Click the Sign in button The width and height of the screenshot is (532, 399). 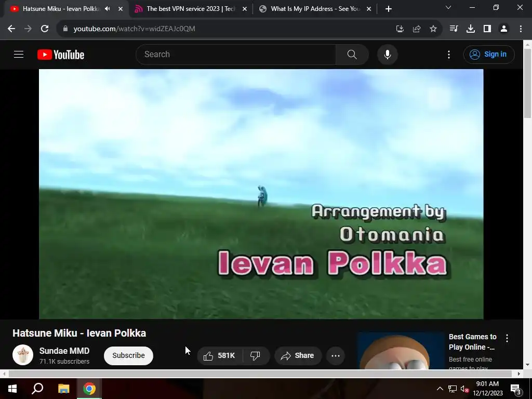click(x=489, y=54)
